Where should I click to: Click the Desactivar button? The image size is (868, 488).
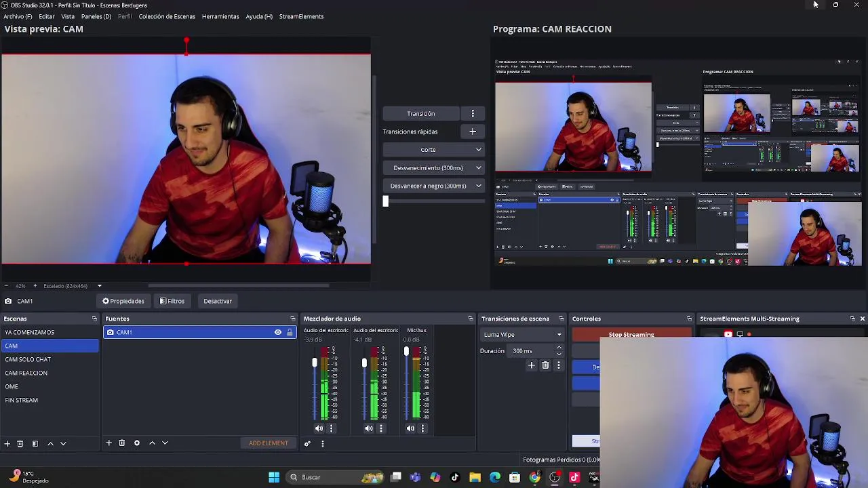click(218, 301)
